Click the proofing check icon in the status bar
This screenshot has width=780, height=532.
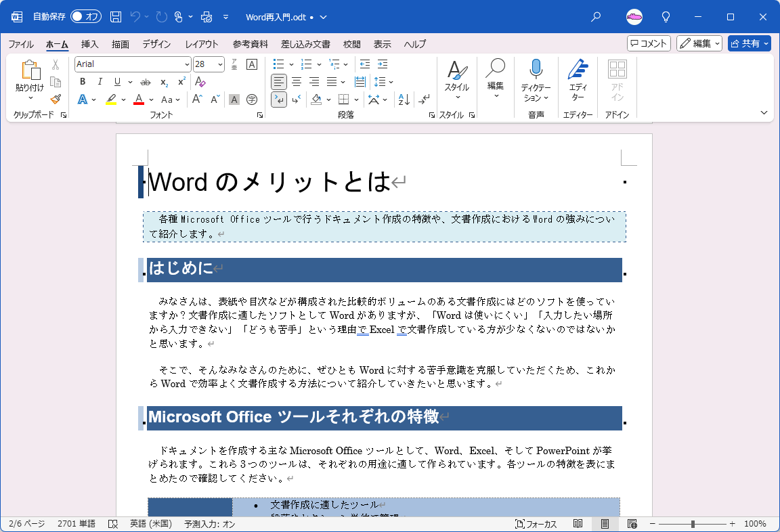click(x=113, y=524)
